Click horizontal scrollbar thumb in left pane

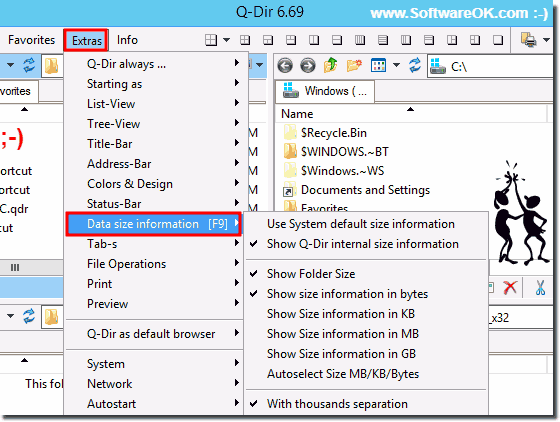click(x=15, y=267)
